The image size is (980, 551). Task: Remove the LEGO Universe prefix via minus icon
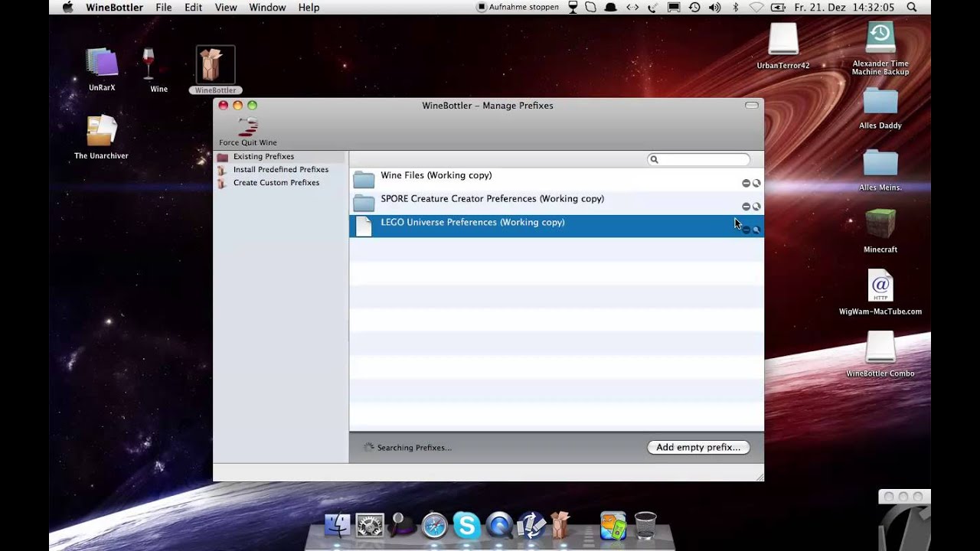click(x=746, y=230)
